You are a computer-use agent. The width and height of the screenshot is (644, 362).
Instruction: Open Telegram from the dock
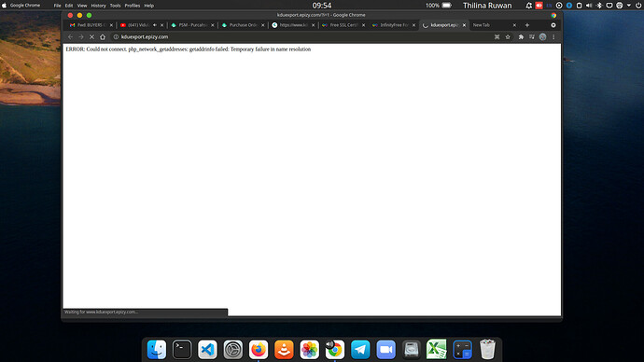pyautogui.click(x=360, y=350)
